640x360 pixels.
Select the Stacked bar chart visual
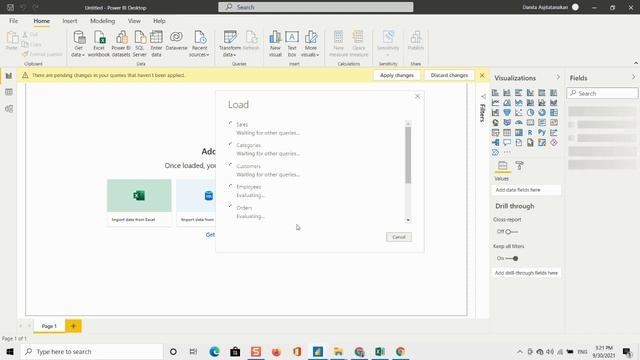[495, 93]
